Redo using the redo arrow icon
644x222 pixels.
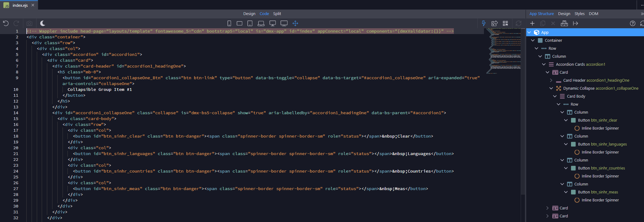17,23
